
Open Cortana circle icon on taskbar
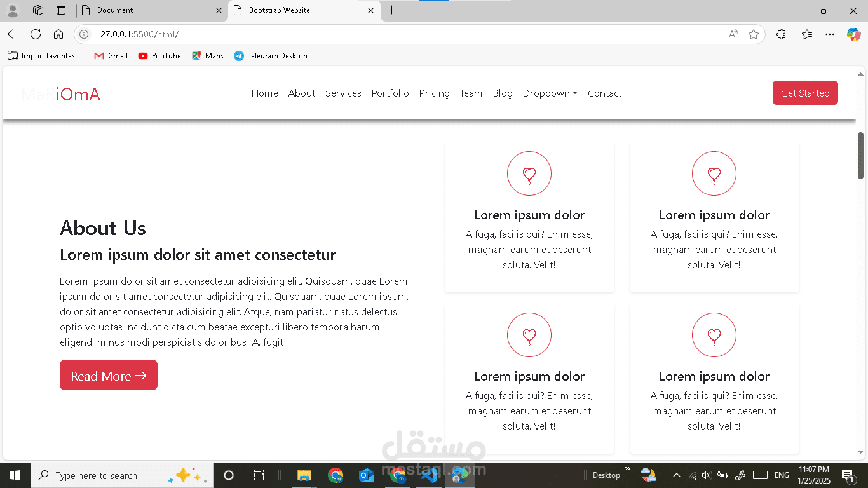(229, 475)
